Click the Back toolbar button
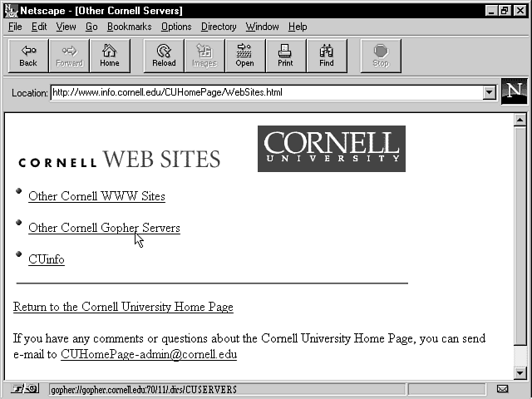Screen dimensions: 532x399 28,56
